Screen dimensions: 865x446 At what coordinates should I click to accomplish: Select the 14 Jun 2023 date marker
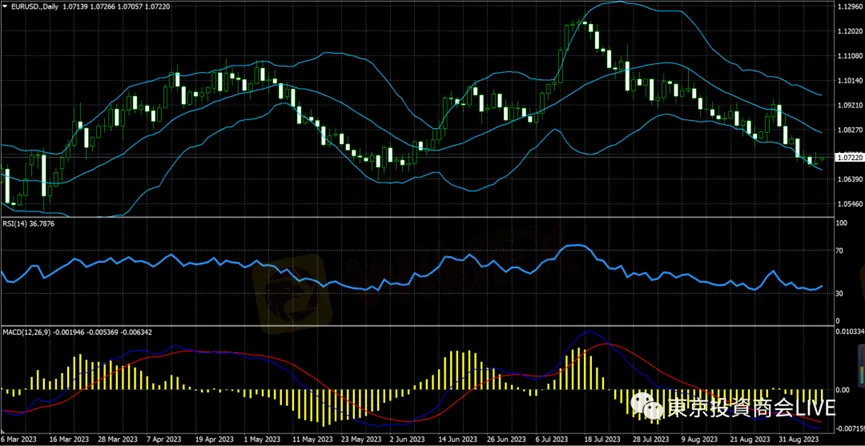(x=455, y=439)
